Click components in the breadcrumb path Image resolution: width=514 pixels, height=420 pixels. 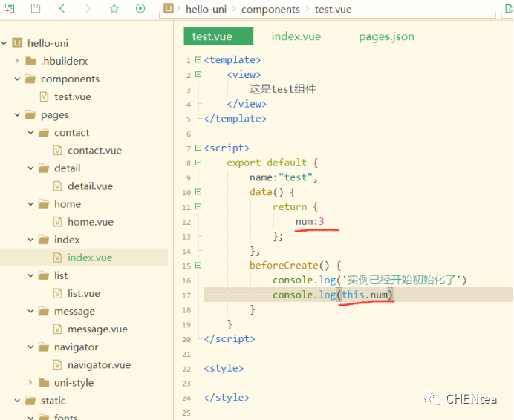point(270,10)
